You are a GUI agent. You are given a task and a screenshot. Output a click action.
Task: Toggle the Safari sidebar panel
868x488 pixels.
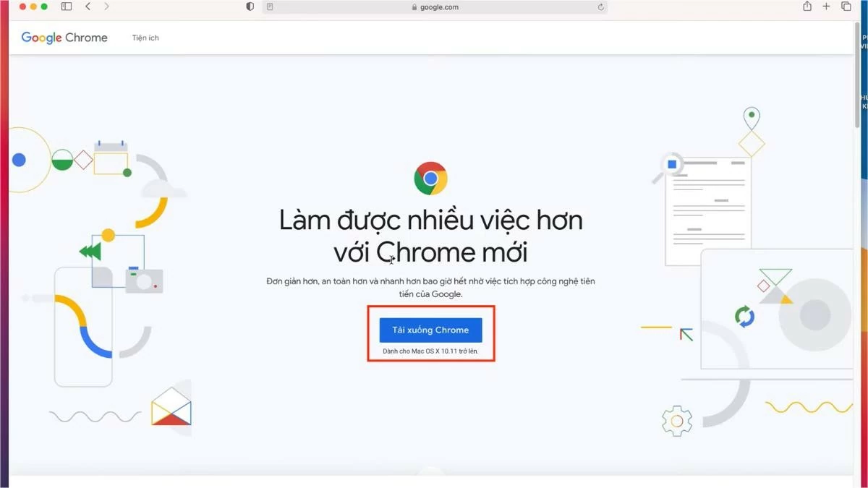(x=66, y=7)
